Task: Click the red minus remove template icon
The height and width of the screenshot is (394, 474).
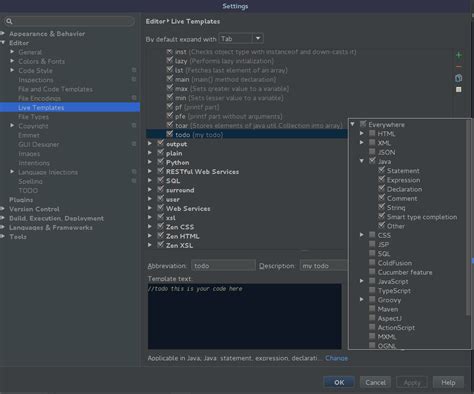Action: (x=459, y=67)
